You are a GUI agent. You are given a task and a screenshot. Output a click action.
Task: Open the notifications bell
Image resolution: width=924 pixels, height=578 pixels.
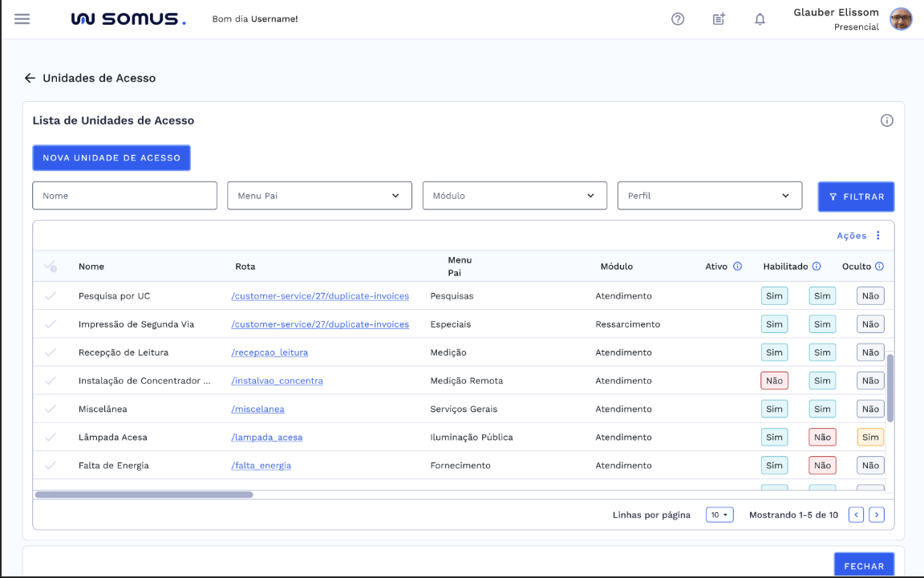760,19
